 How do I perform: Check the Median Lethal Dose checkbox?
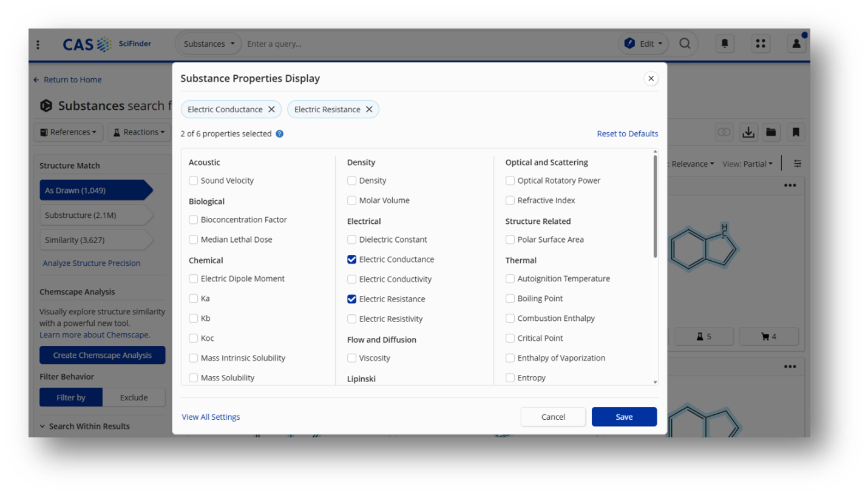coord(193,240)
